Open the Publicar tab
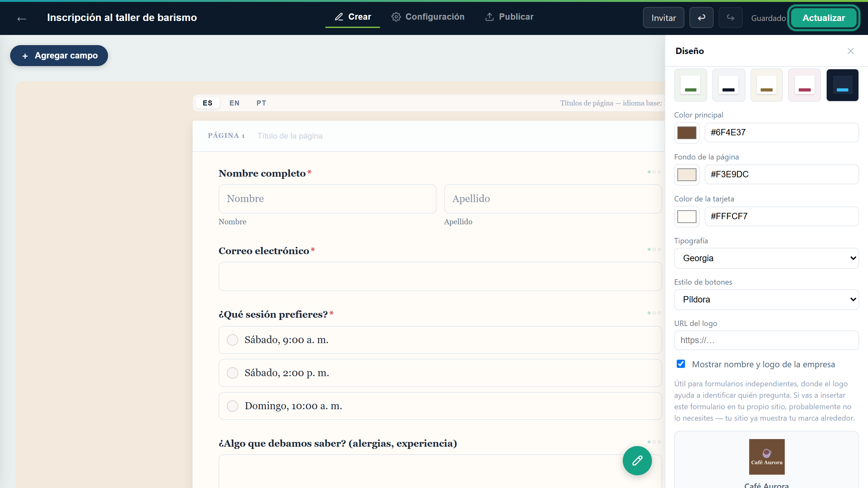 [509, 17]
